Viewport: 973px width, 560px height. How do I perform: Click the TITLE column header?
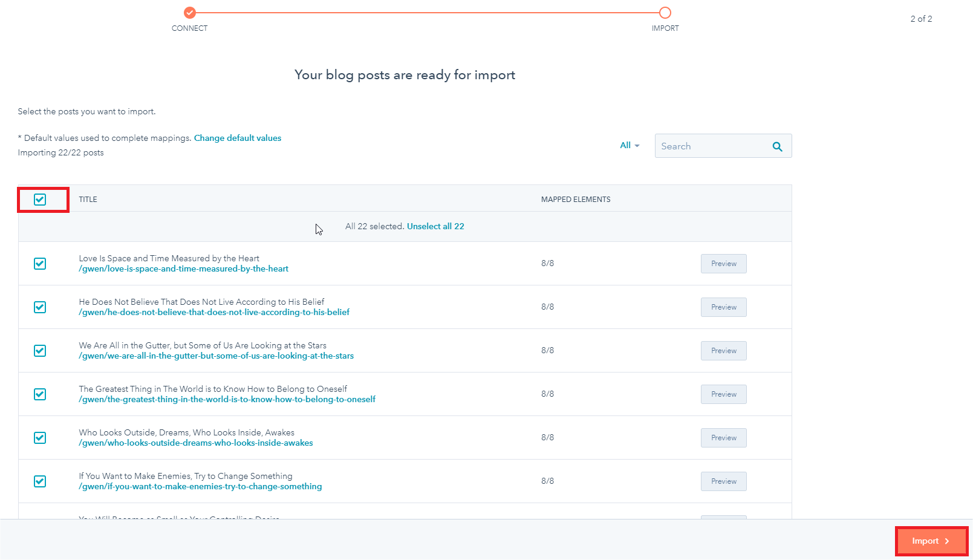[x=88, y=200]
